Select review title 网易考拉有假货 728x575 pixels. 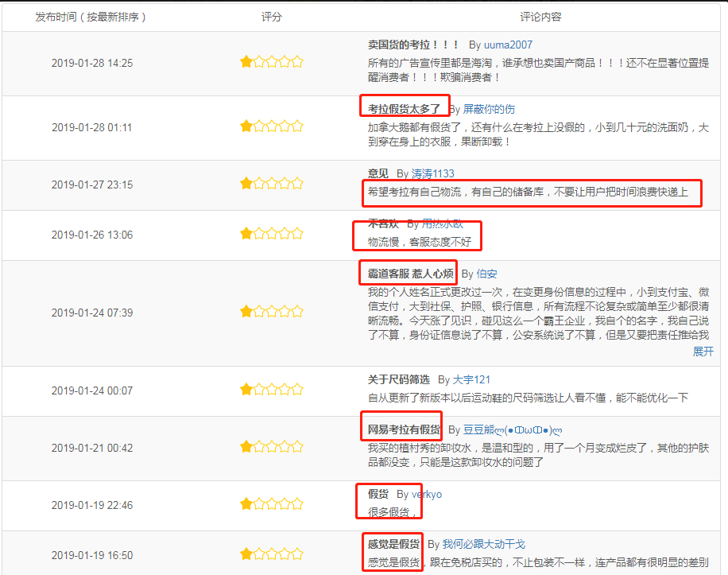click(x=404, y=430)
